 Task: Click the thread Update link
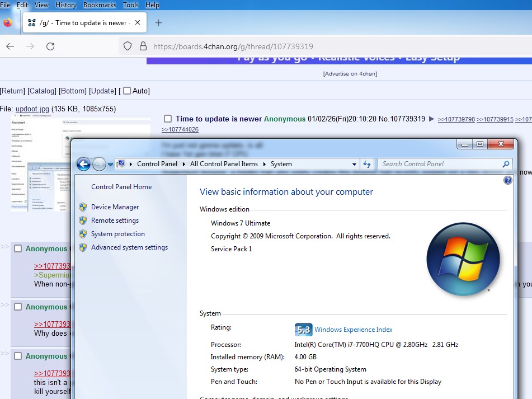pos(102,91)
